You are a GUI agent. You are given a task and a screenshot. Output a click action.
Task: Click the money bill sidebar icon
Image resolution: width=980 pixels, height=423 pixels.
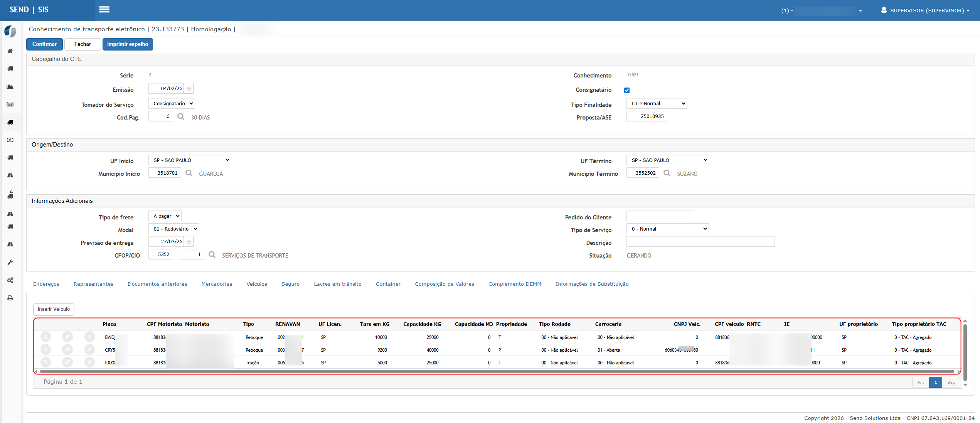coord(10,140)
